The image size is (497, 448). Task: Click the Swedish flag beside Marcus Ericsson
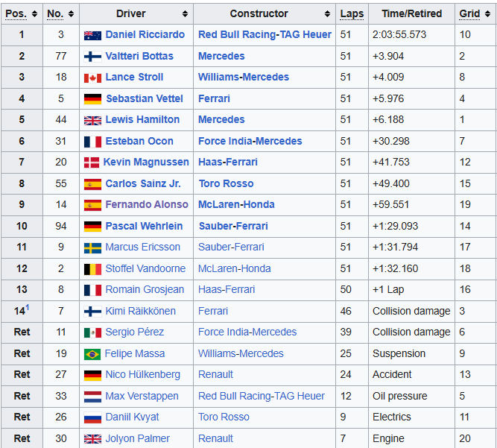point(92,248)
